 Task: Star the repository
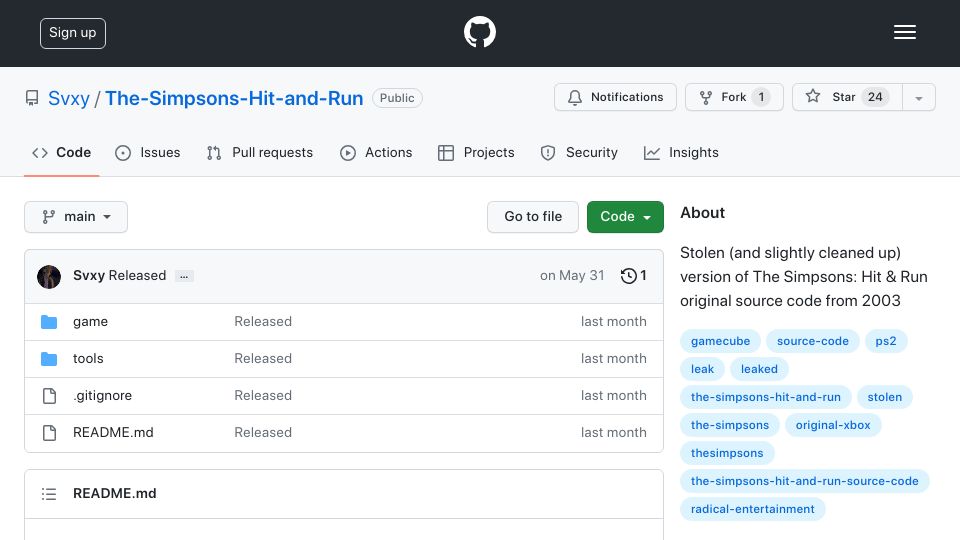847,97
